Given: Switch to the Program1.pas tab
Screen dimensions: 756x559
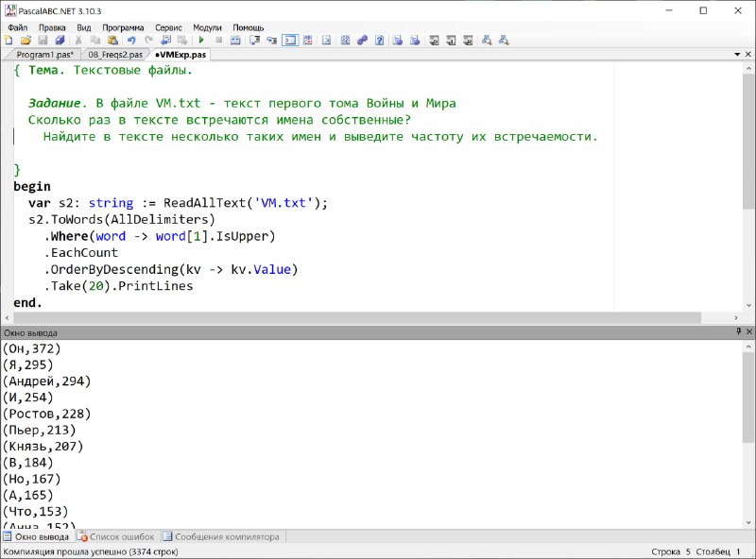Looking at the screenshot, I should [44, 55].
